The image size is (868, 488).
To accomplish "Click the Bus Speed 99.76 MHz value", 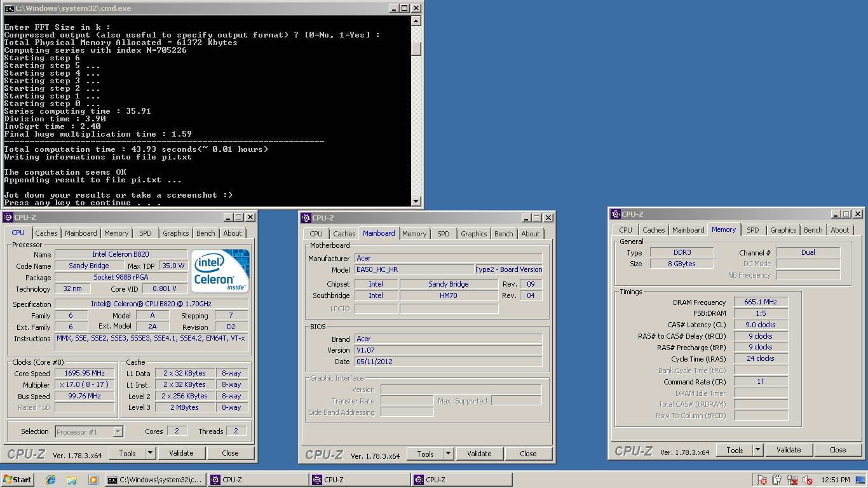I will (x=85, y=396).
